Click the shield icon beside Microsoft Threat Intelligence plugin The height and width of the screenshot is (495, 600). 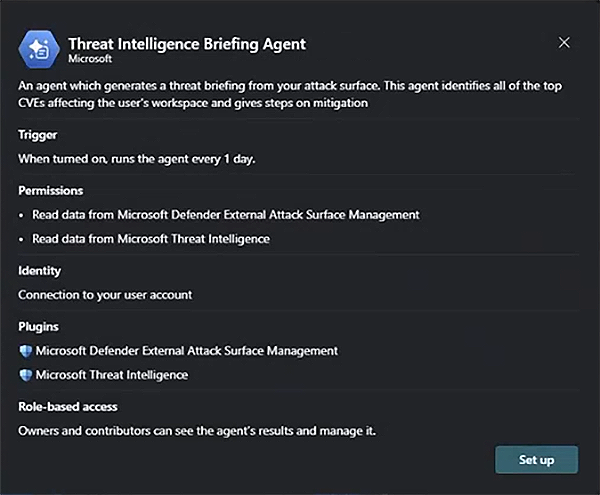click(26, 375)
